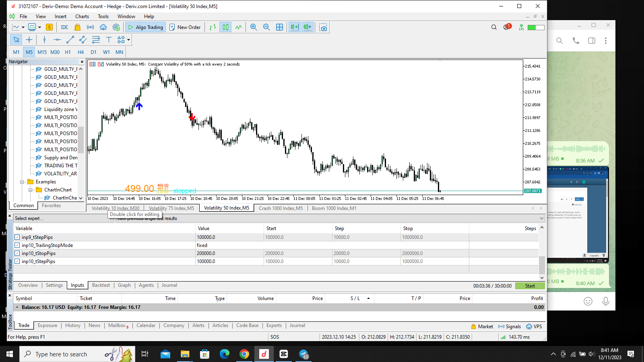Open the Insert menu
Image resolution: width=644 pixels, height=362 pixels.
point(61,16)
